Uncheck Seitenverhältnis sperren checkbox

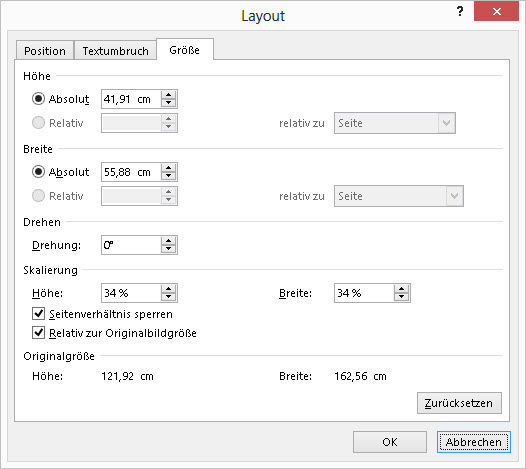click(x=39, y=314)
